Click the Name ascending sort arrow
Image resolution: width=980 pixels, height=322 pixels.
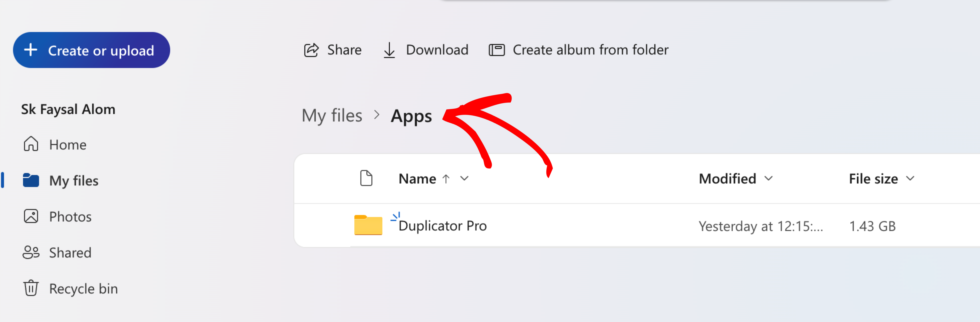pyautogui.click(x=446, y=179)
